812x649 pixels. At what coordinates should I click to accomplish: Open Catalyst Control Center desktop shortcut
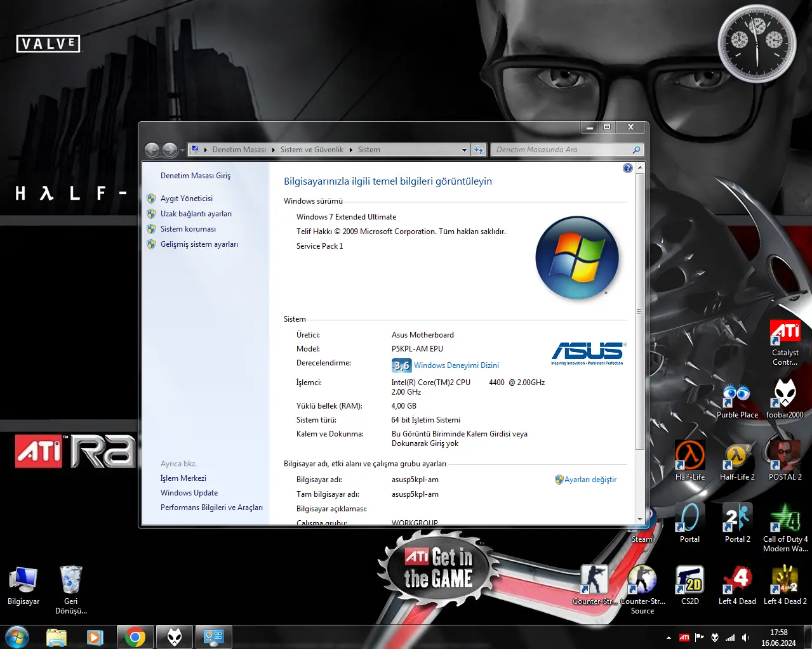click(x=785, y=343)
